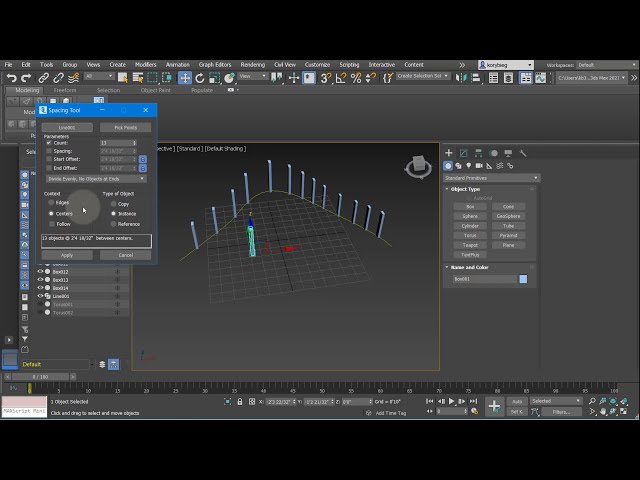
Task: Open Divide Evenly, No Objects at Ends dropdown
Action: tap(96, 179)
